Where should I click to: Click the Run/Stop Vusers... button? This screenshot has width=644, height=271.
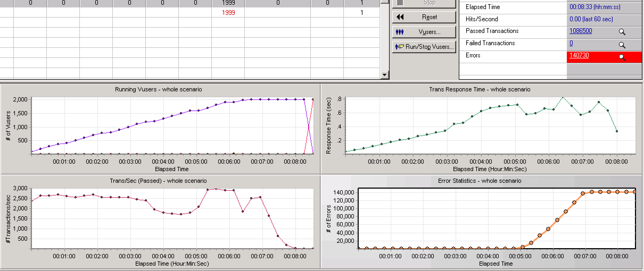424,47
